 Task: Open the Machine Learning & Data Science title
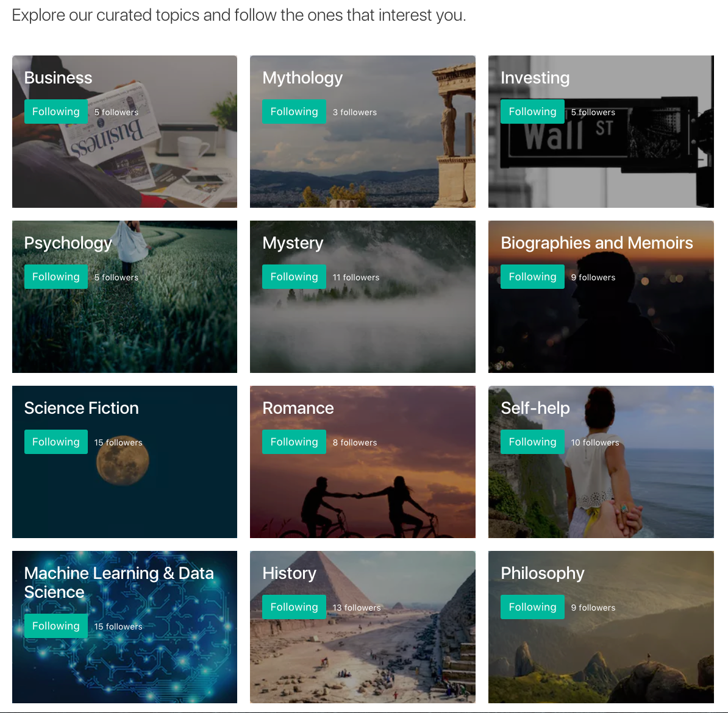(119, 583)
